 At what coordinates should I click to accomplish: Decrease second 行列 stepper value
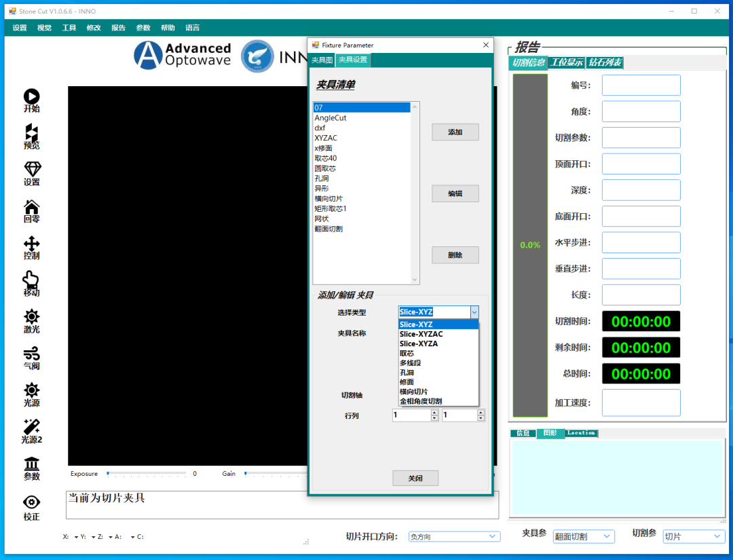pos(481,418)
